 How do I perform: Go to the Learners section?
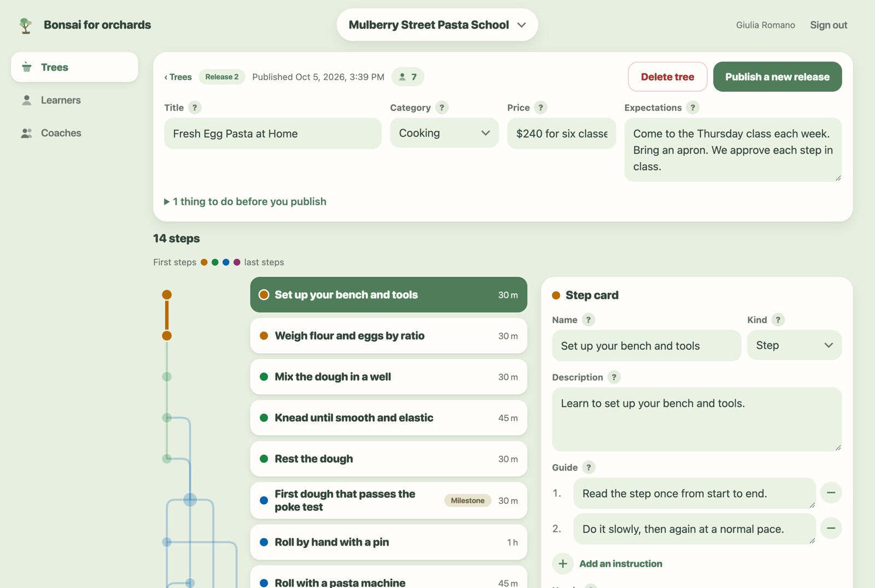point(74,100)
